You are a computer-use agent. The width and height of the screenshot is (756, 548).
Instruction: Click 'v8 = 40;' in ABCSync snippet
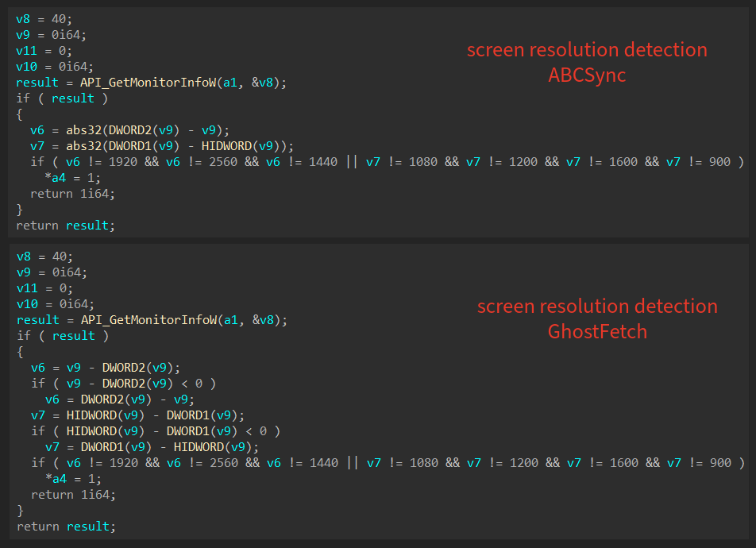tap(44, 19)
